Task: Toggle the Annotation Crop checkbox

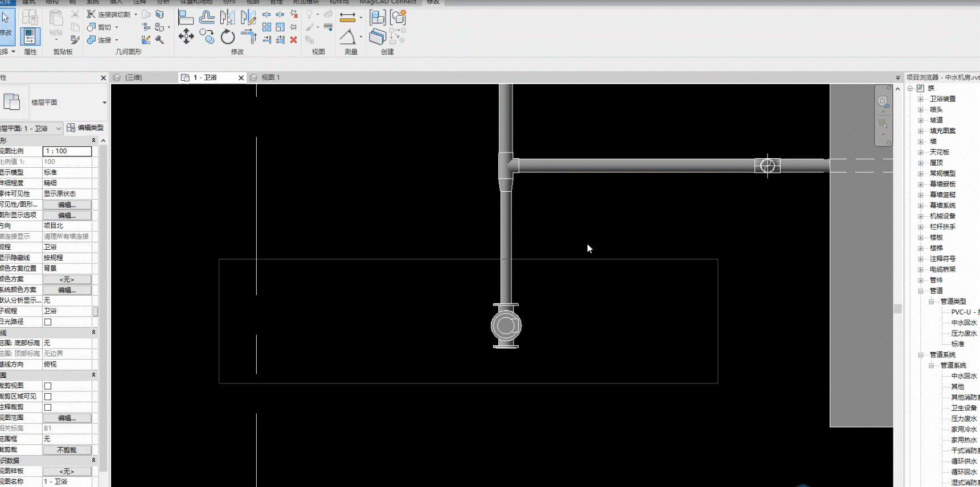Action: [x=48, y=407]
